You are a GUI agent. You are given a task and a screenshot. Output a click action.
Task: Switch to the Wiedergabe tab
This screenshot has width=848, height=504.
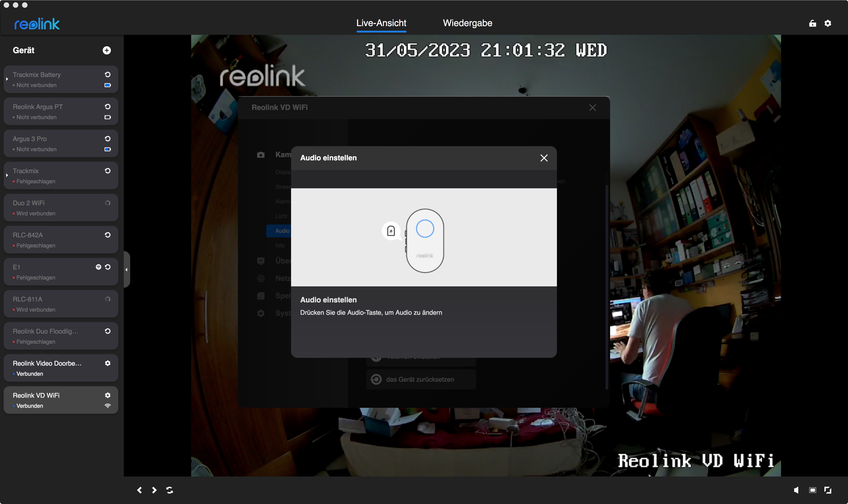point(467,23)
